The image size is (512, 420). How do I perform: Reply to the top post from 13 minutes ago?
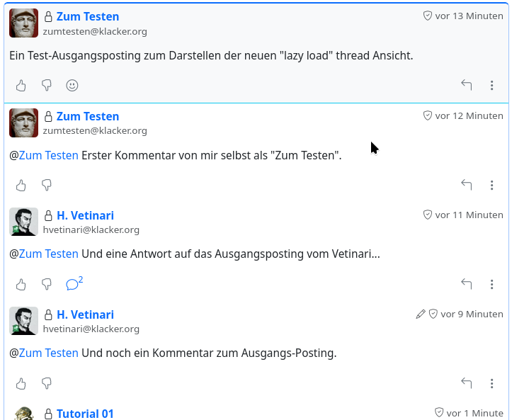(466, 86)
